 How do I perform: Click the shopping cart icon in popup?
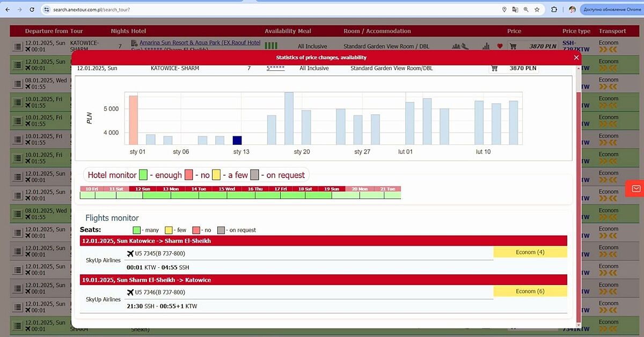[494, 68]
